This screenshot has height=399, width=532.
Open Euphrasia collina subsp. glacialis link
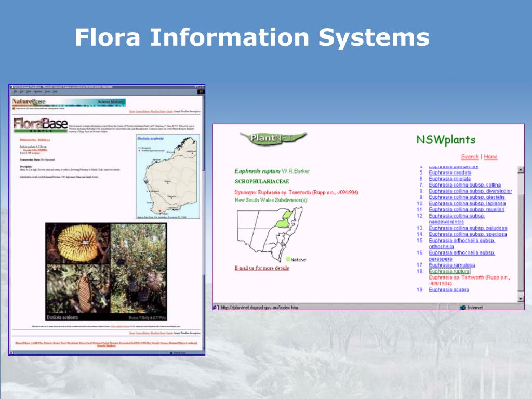point(467,197)
